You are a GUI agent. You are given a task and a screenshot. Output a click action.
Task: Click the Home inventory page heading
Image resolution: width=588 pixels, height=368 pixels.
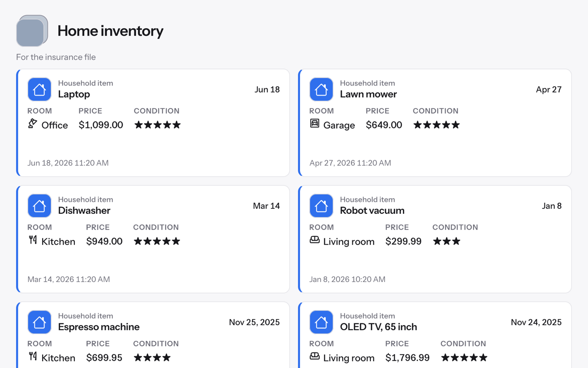(110, 31)
